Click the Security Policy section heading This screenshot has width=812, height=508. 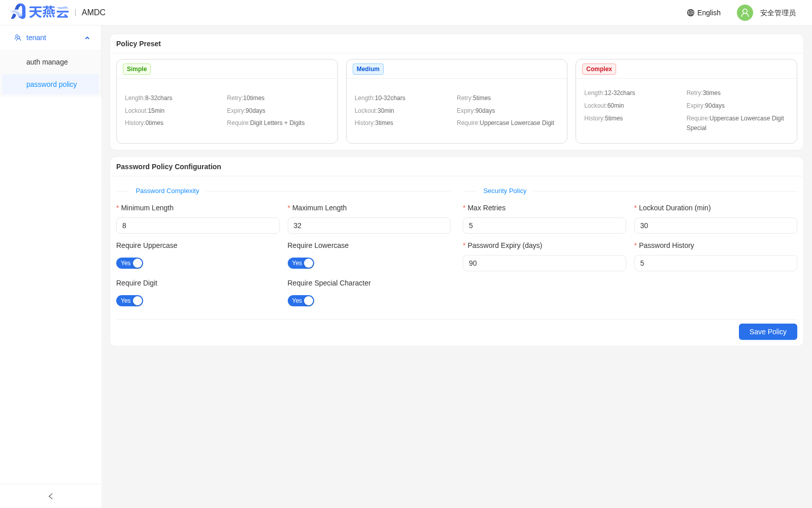pyautogui.click(x=505, y=191)
